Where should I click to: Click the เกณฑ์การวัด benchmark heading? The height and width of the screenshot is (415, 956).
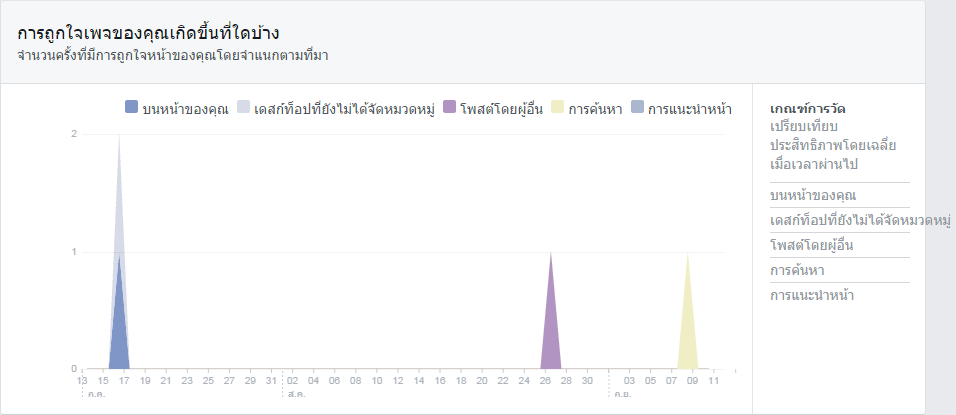click(x=808, y=110)
